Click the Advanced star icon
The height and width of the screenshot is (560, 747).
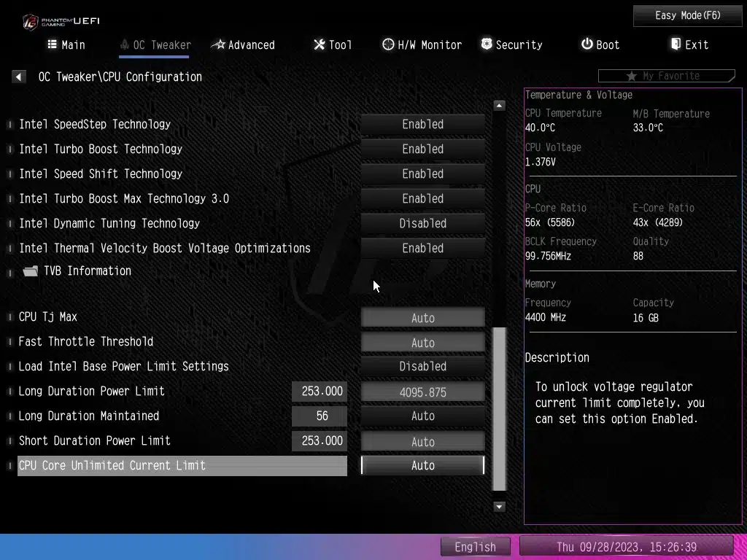218,44
